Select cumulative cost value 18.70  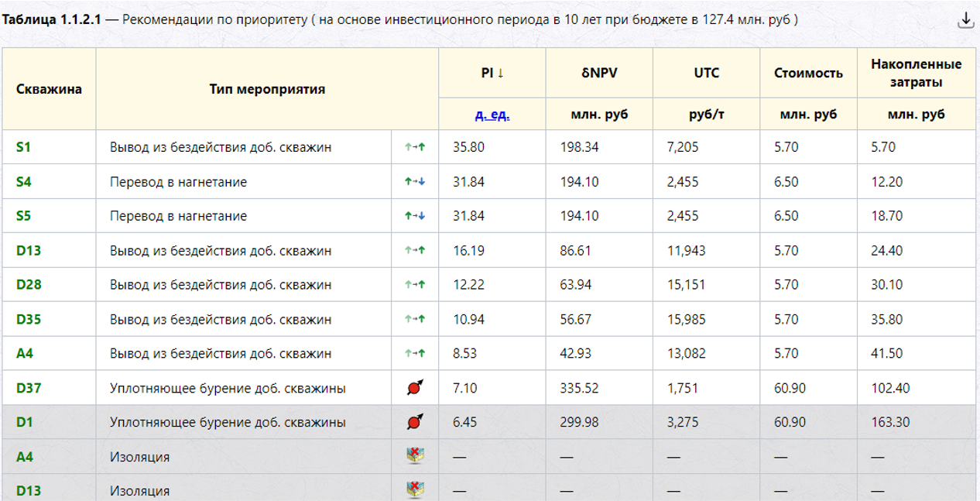(886, 216)
